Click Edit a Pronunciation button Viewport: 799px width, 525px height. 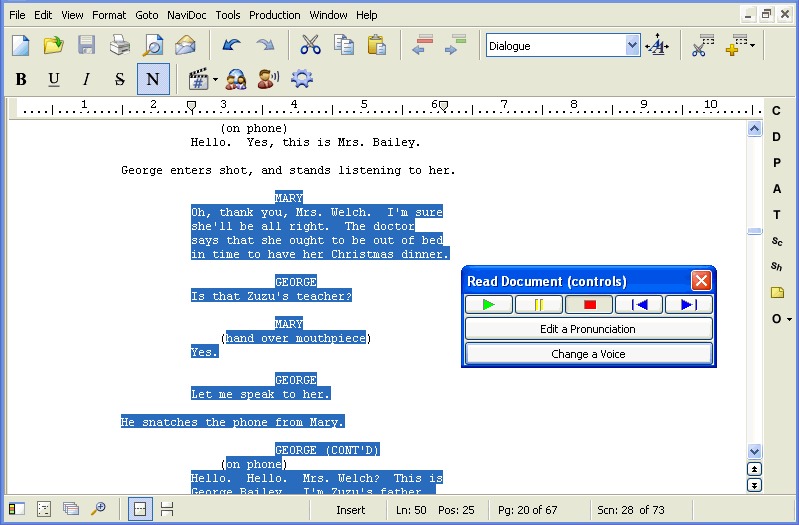[x=589, y=329]
